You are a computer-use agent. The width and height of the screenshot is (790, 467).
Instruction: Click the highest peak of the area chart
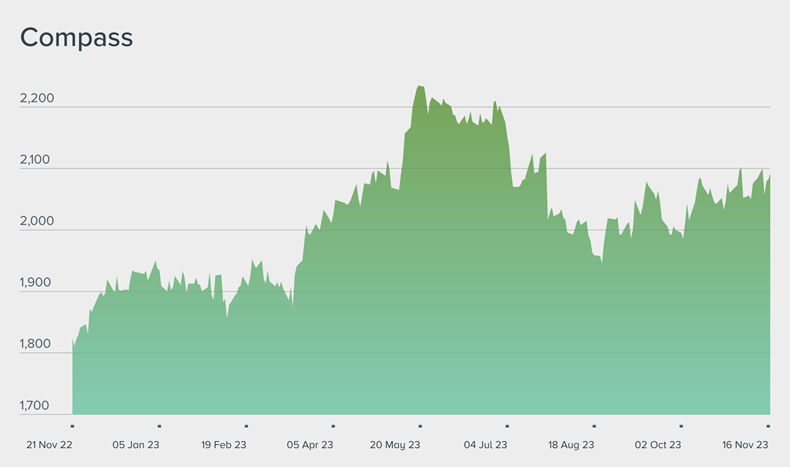419,87
